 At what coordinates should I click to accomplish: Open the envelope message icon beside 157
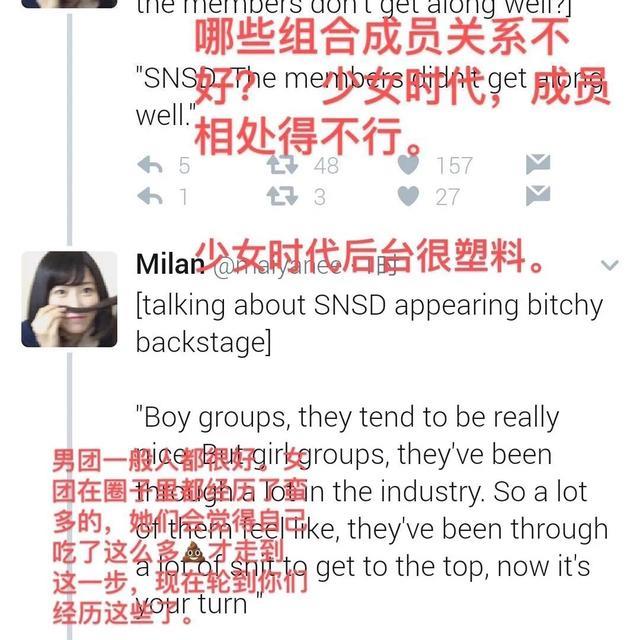point(538,164)
